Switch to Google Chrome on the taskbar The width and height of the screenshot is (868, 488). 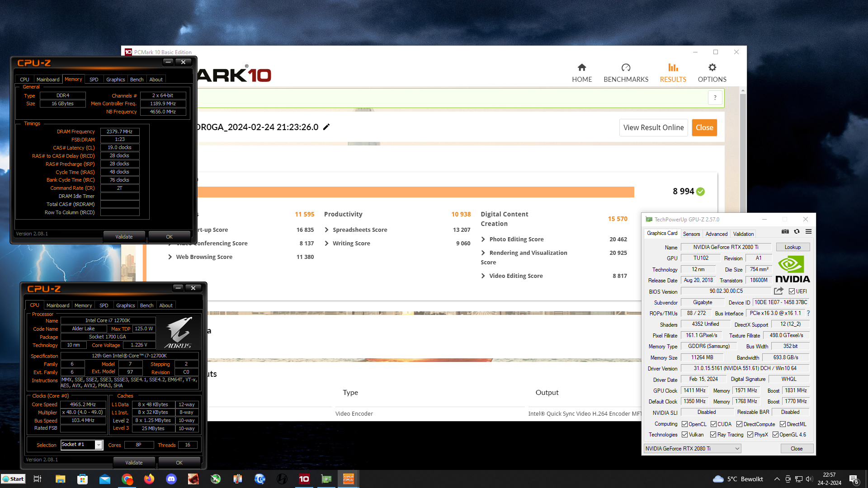coord(127,479)
